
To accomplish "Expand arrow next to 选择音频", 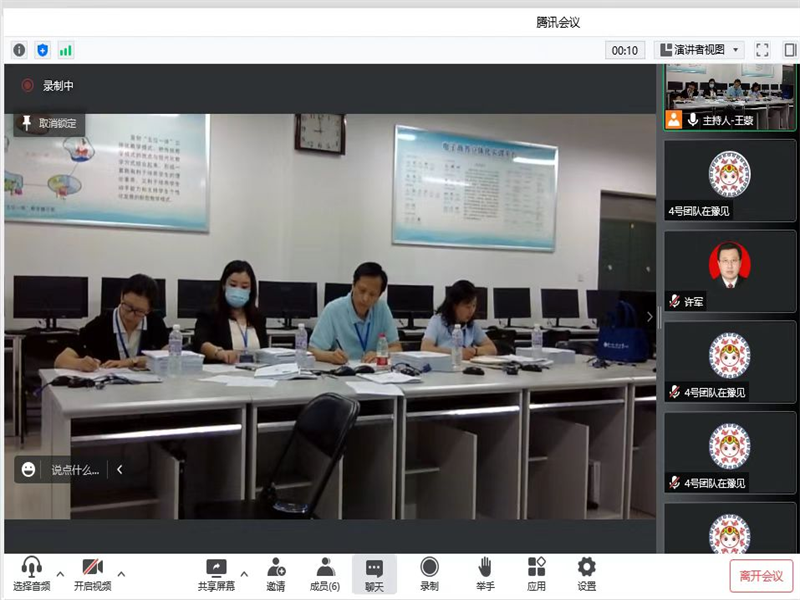I will pos(60,574).
